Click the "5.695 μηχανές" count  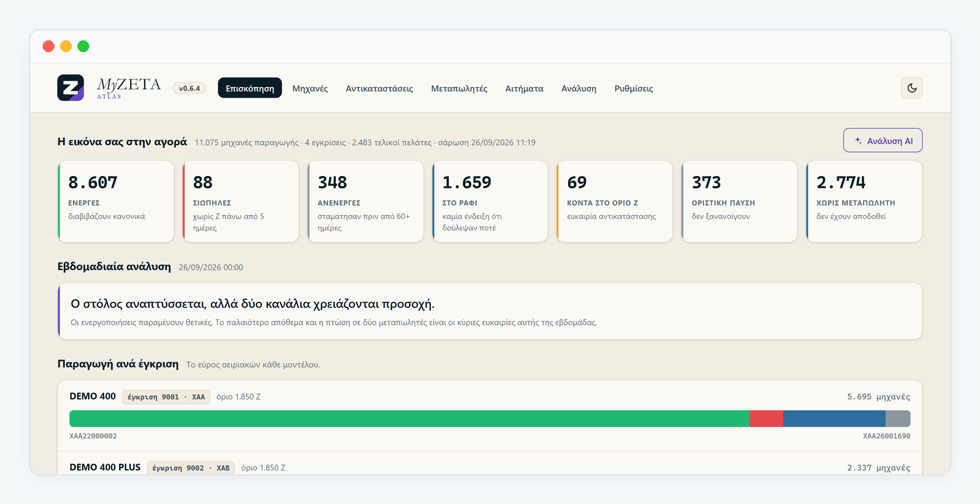(879, 397)
